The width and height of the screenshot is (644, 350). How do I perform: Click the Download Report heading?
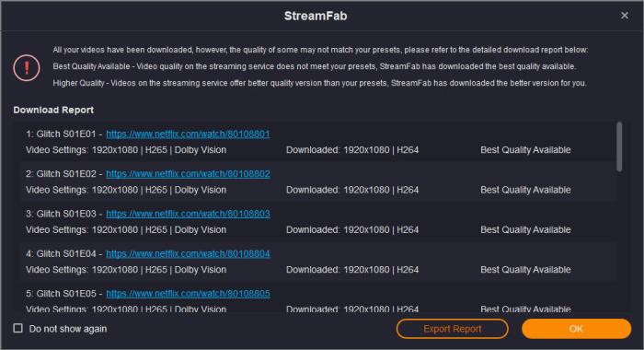point(53,111)
